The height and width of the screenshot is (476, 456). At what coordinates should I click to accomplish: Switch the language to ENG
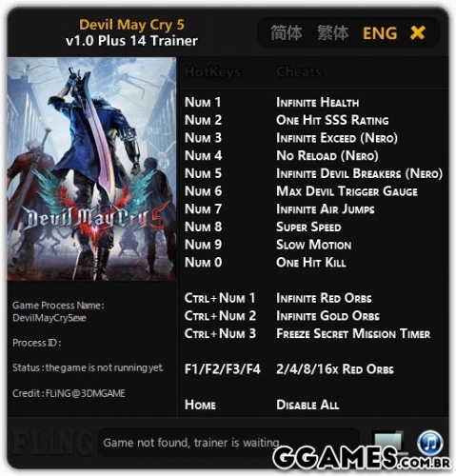pyautogui.click(x=380, y=33)
